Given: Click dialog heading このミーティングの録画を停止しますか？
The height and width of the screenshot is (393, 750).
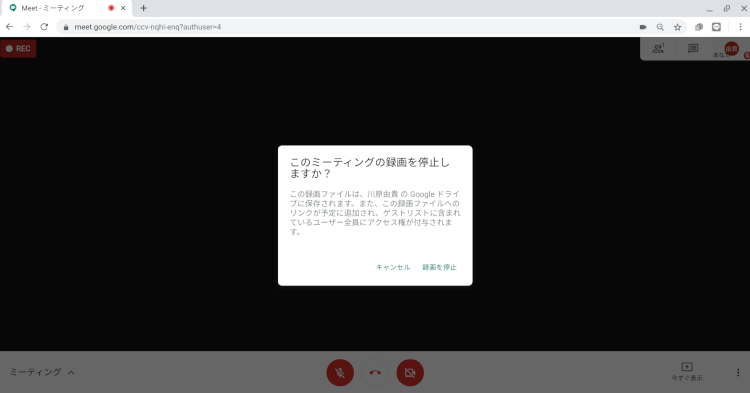Looking at the screenshot, I should pyautogui.click(x=370, y=167).
